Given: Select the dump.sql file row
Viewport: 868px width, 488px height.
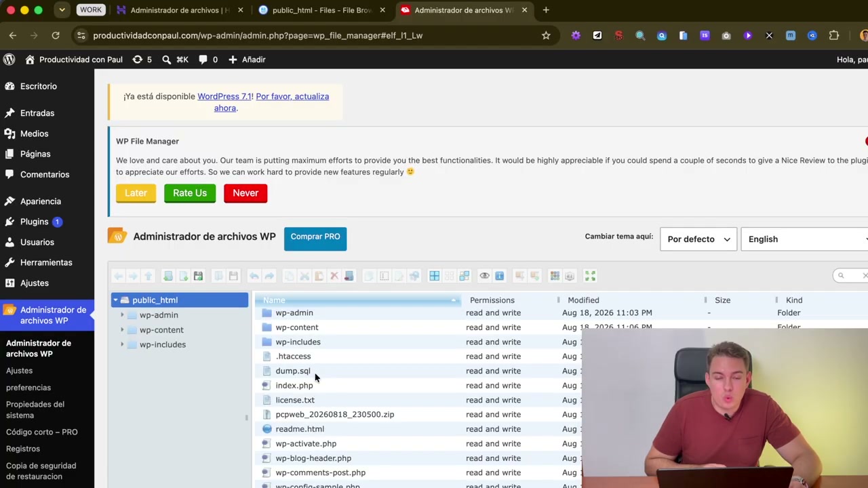Looking at the screenshot, I should 418,371.
